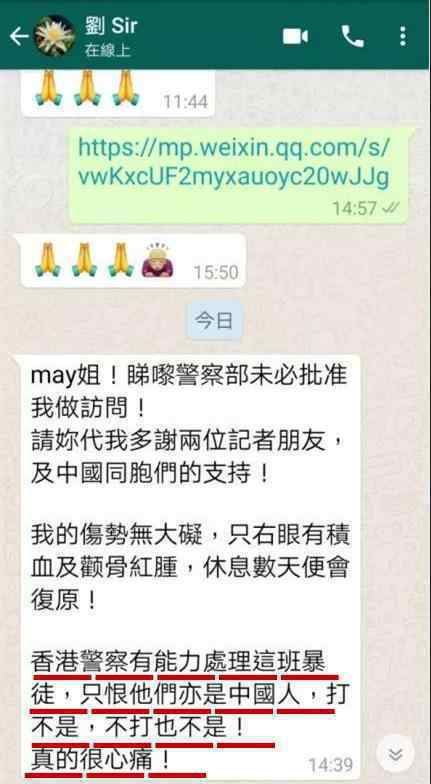Tap the first prayer emoji in the 15:50 message
Image resolution: width=431 pixels, height=784 pixels.
[x=46, y=260]
